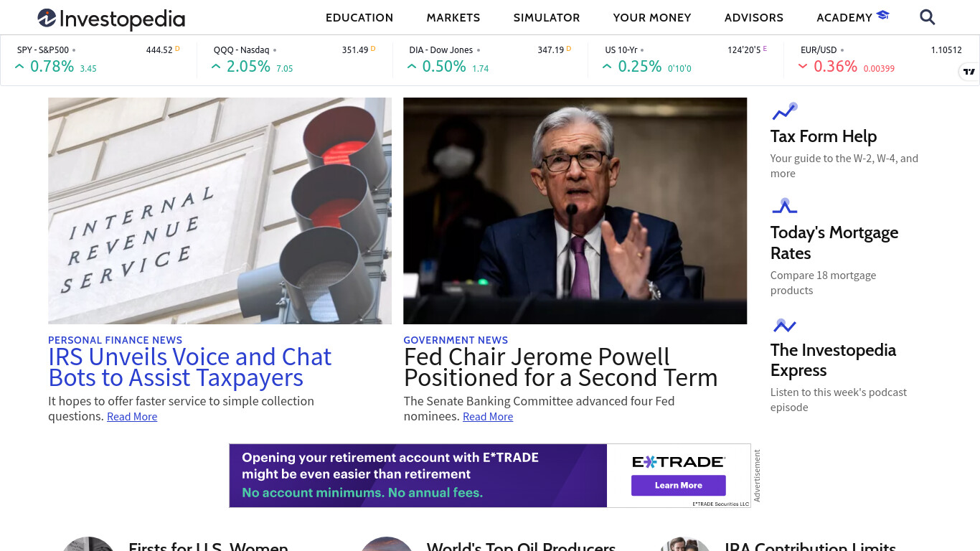Viewport: 980px width, 551px height.
Task: Click the EUR/USD red down arrow
Action: (x=804, y=67)
